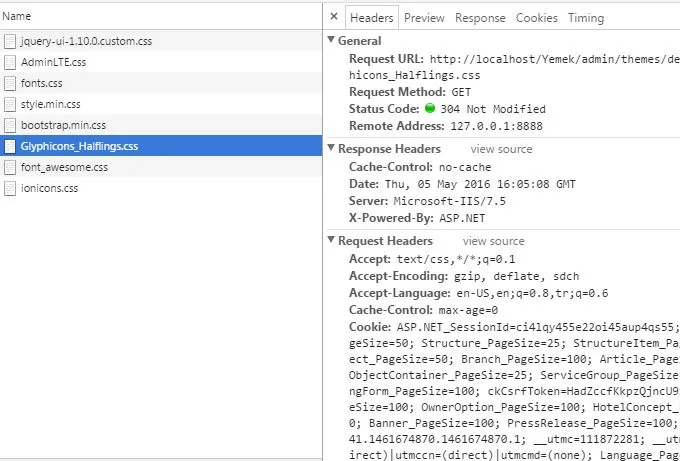The width and height of the screenshot is (680, 461).
Task: Click the fonts.css file icon
Action: click(x=10, y=83)
